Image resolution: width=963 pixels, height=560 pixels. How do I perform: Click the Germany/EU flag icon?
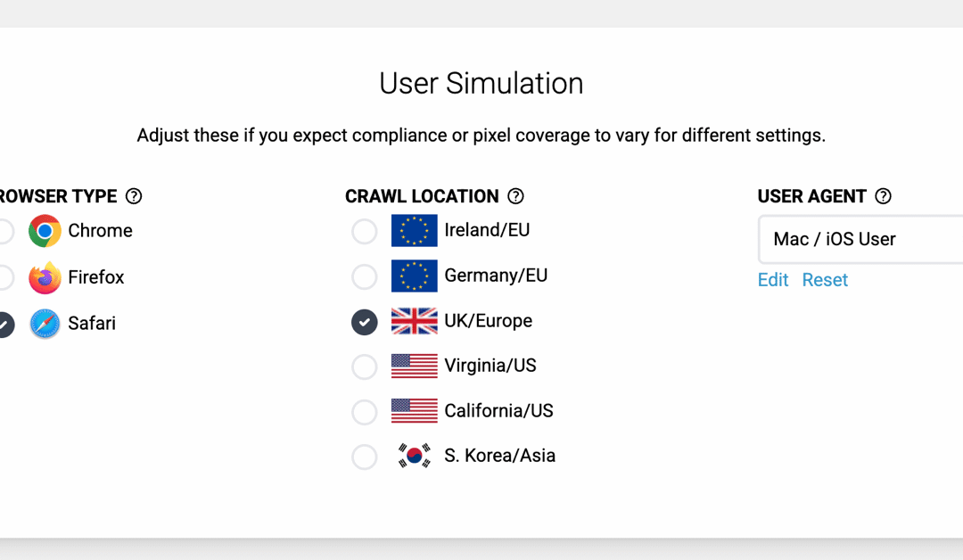coord(414,276)
